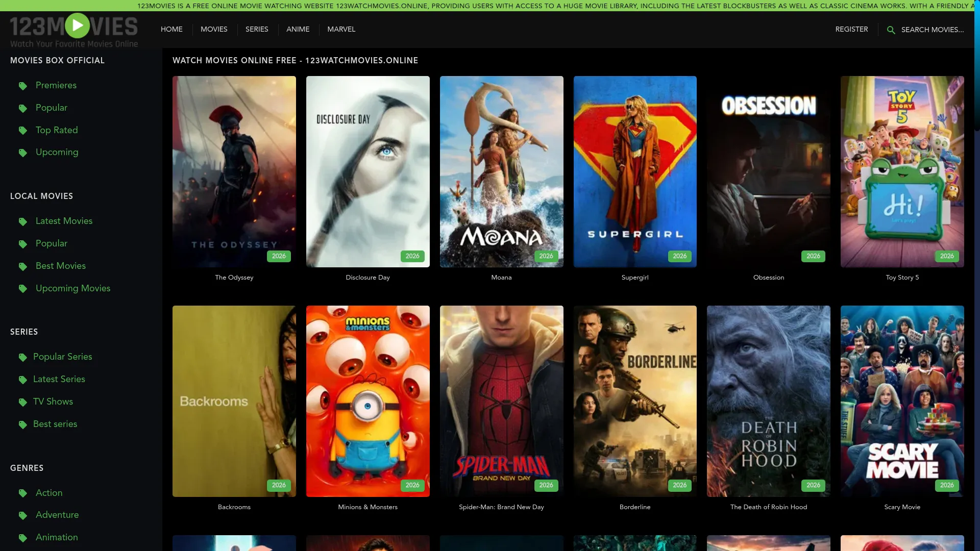Open the Backrooms movie poster
Viewport: 980px width, 551px height.
[x=234, y=401]
